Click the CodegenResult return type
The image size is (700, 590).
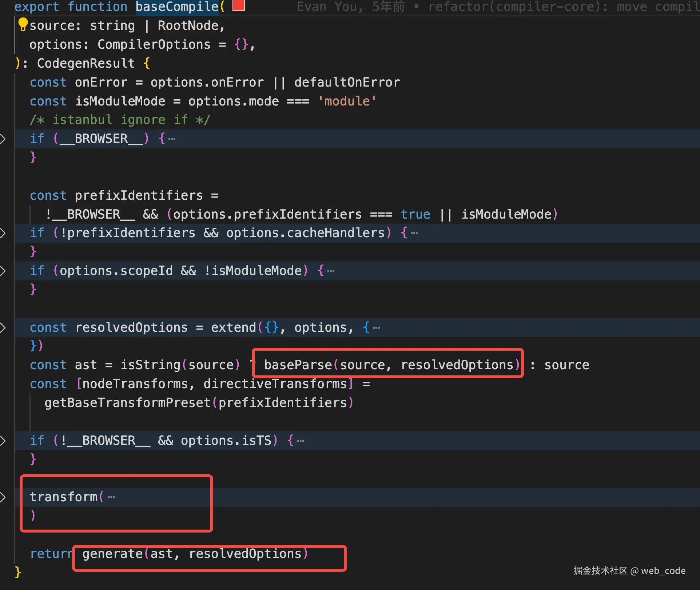(86, 63)
